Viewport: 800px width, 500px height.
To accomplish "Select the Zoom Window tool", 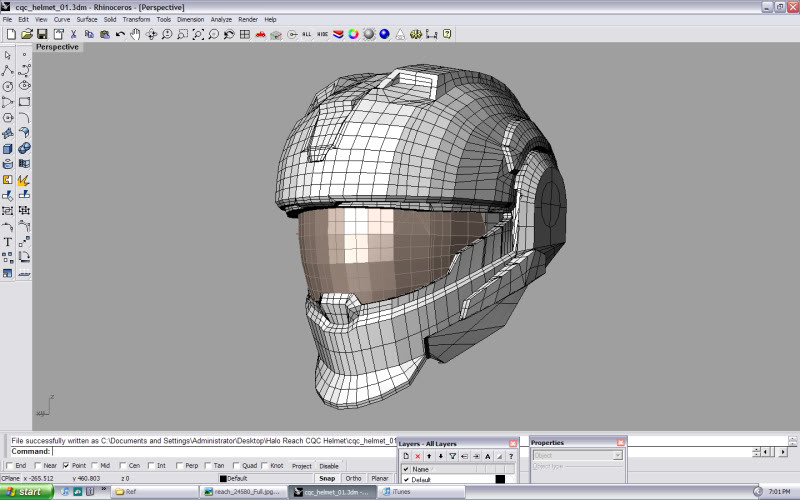I will coord(183,34).
